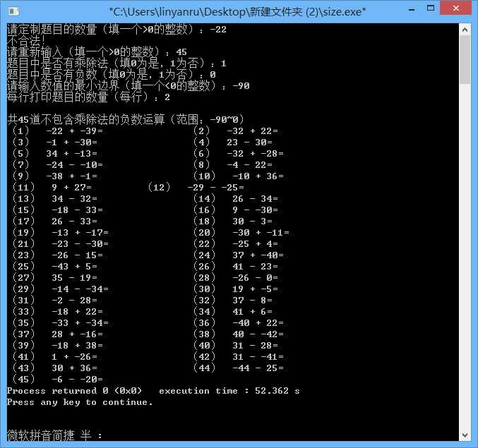Click the Press any key to continue text

(80, 402)
